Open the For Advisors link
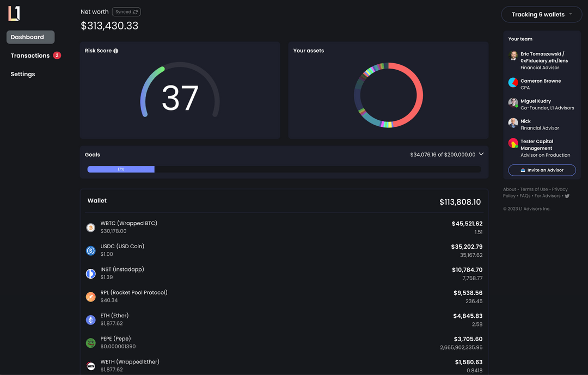This screenshot has width=588, height=375. coord(547,196)
